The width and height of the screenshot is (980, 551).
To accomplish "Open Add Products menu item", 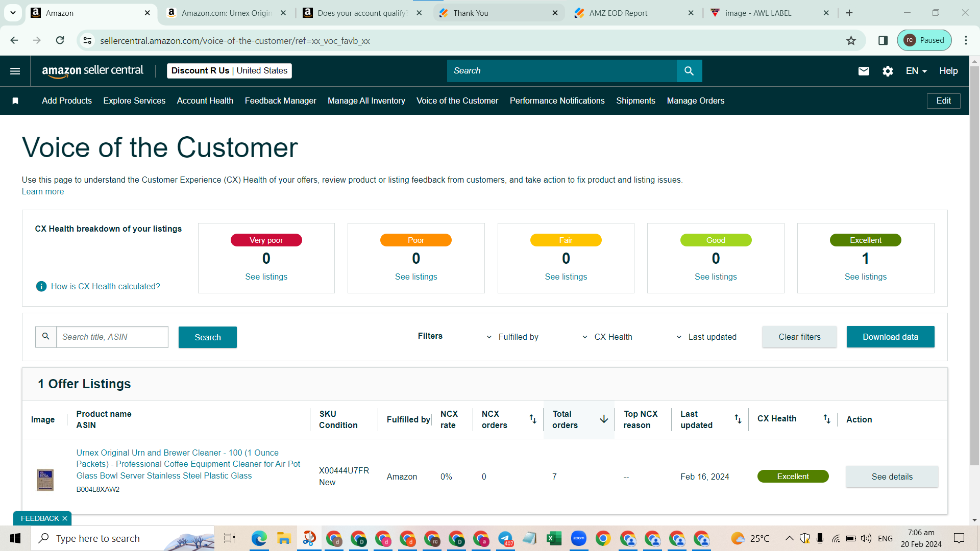I will (67, 101).
